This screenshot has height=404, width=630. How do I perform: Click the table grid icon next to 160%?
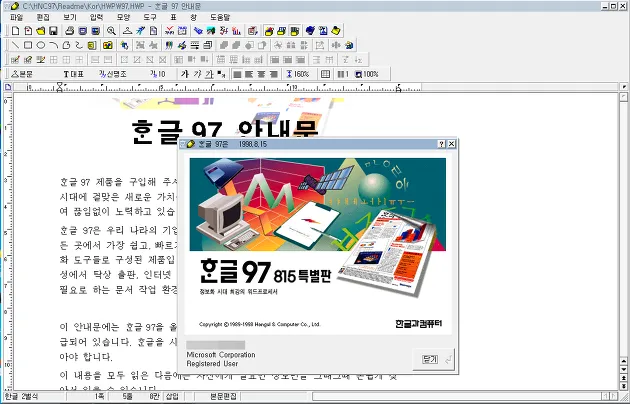[325, 74]
